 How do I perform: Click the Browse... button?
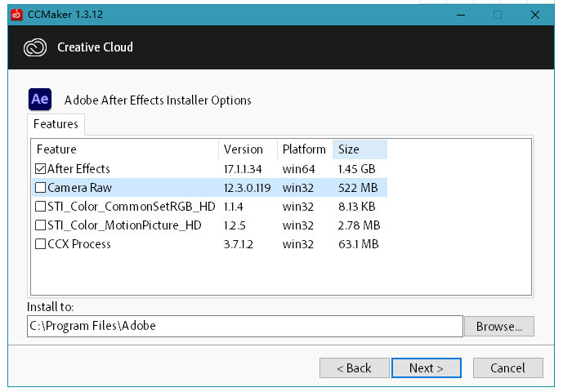point(499,327)
